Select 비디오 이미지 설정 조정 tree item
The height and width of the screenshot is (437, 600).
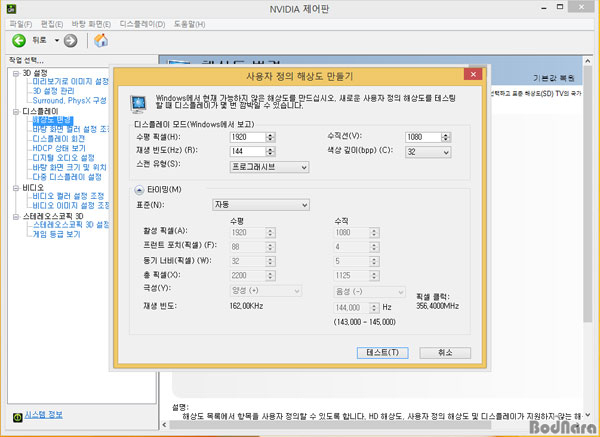pos(71,205)
